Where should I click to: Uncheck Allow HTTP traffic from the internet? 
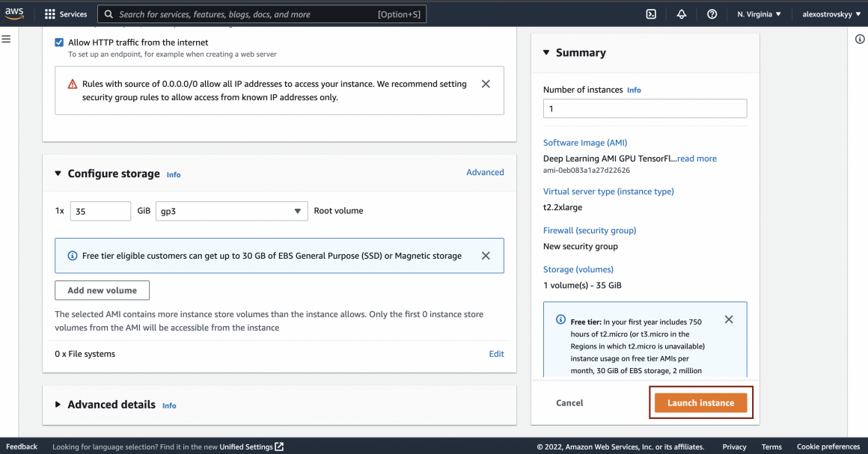(59, 43)
